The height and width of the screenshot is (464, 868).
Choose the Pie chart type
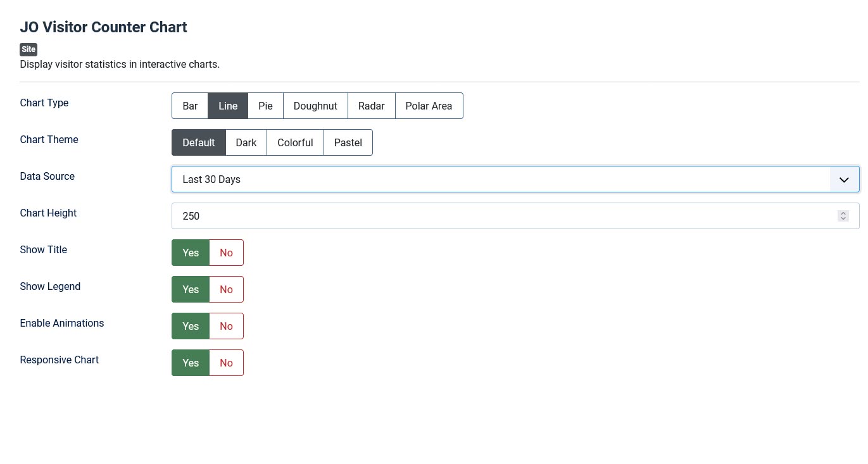265,106
